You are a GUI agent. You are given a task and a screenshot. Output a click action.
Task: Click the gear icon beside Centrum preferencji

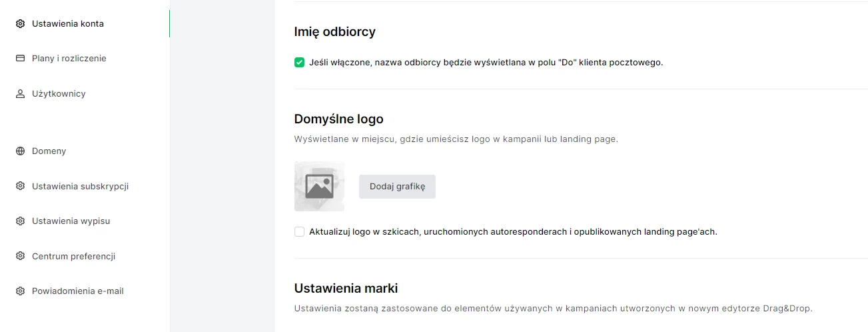click(x=20, y=256)
